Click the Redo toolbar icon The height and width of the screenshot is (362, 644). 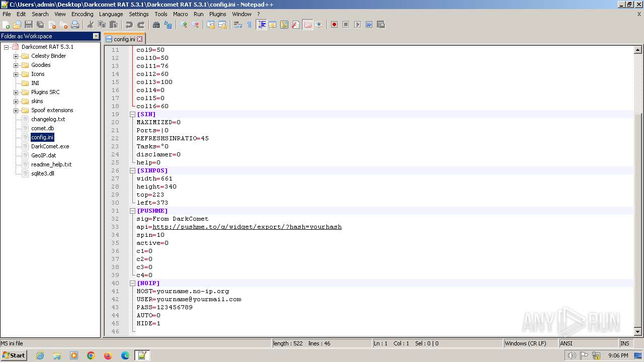[141, 25]
